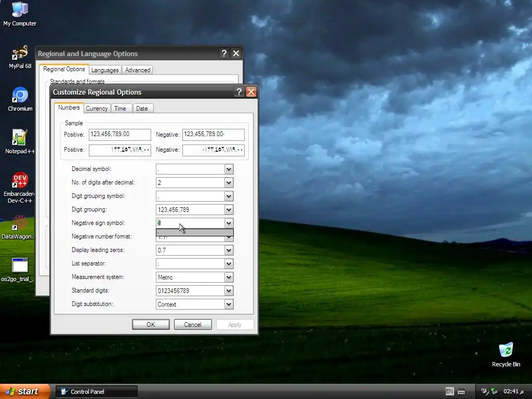Click Digit substitution value Context
This screenshot has height=399, width=532.
click(x=167, y=304)
